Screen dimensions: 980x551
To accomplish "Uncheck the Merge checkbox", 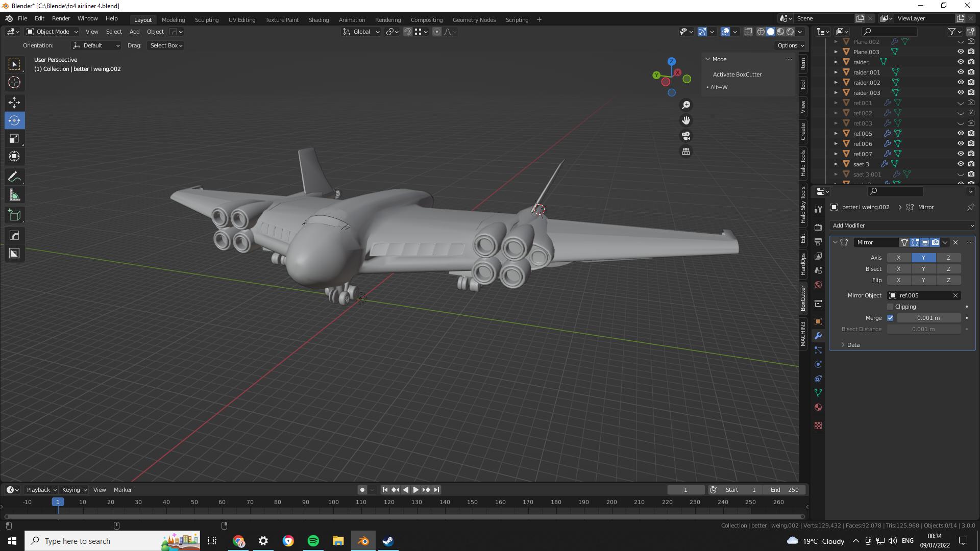I will pyautogui.click(x=890, y=318).
